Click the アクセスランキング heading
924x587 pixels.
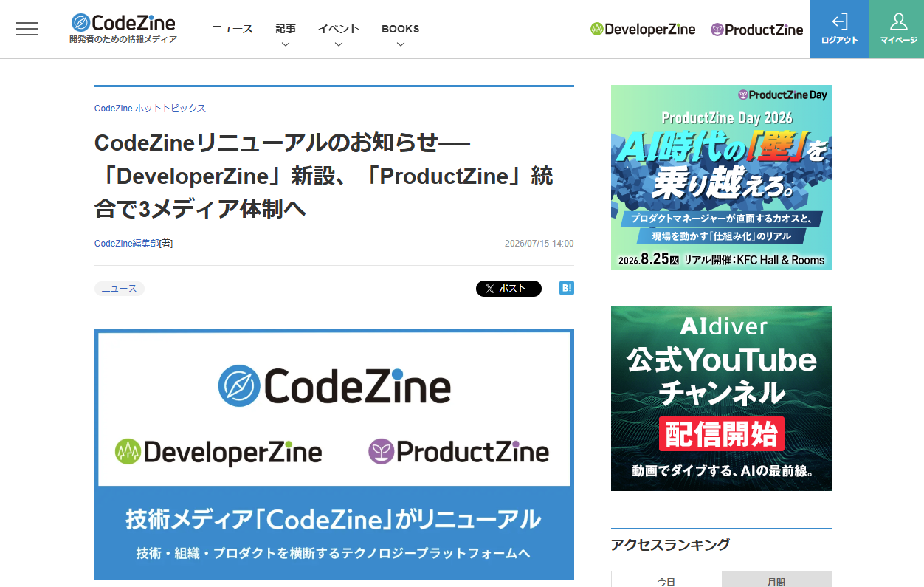pyautogui.click(x=671, y=545)
